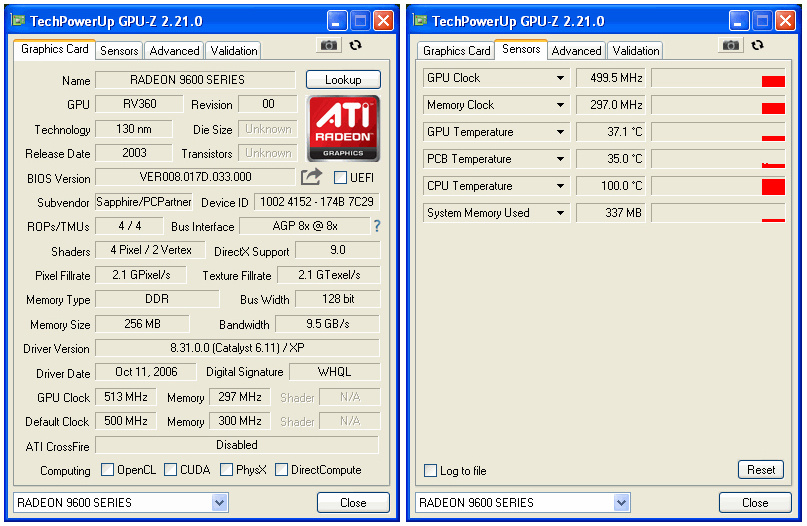Image resolution: width=807 pixels, height=526 pixels.
Task: Click the Bus Interface AGP 8x field
Action: 305,226
